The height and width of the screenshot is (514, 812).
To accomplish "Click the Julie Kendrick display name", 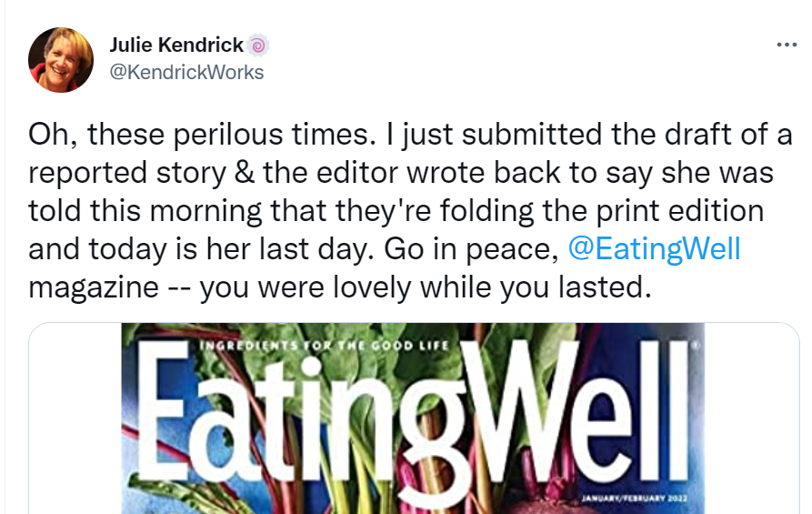I will (176, 45).
